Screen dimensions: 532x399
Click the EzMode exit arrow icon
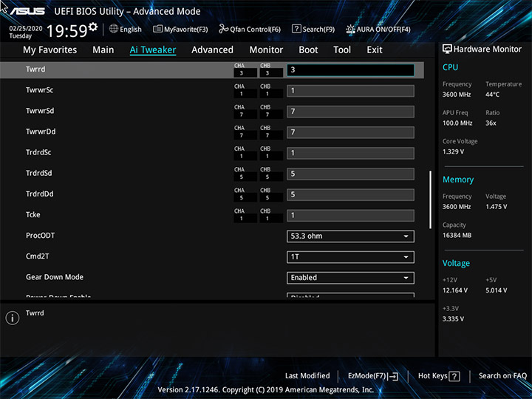tap(392, 376)
